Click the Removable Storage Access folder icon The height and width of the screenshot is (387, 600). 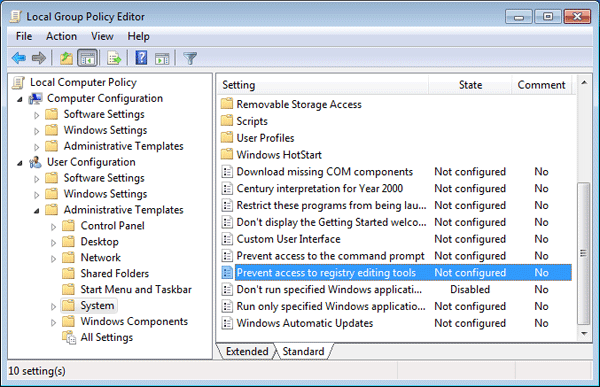point(227,104)
